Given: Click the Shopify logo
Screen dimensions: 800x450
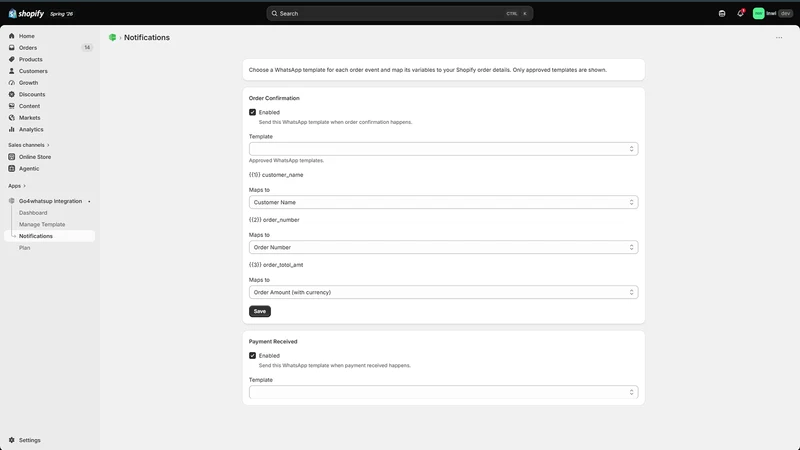Looking at the screenshot, I should 26,14.
